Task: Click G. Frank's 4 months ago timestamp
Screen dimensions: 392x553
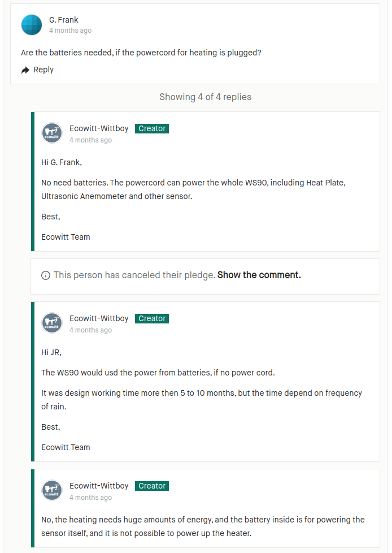Action: [x=70, y=31]
